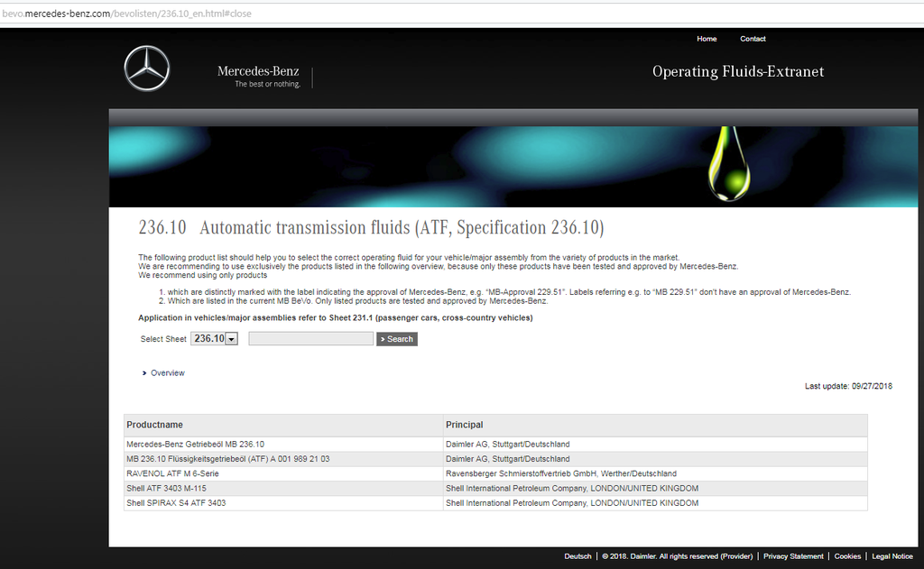Open the Contact menu link
Screen dimensions: 924x569
pos(753,39)
